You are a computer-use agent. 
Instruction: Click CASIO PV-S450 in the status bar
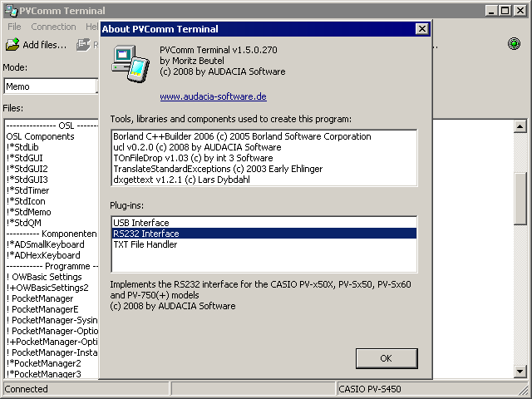[370, 389]
